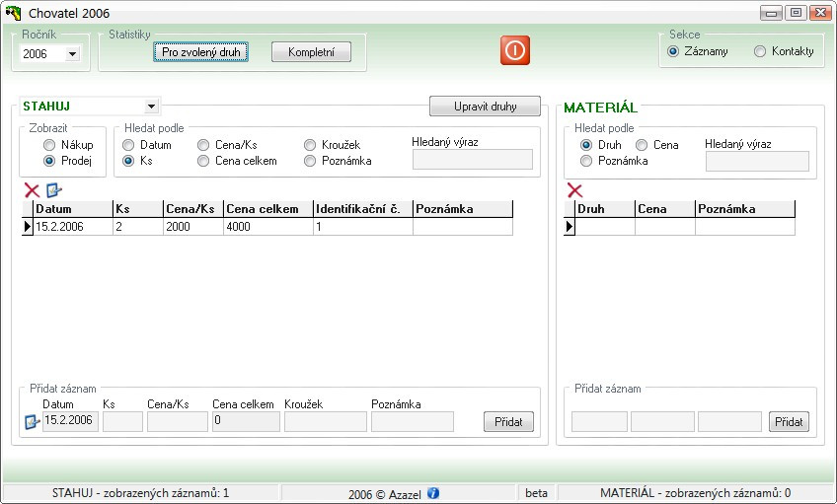Click Pro zvolený druh statistics button

click(200, 52)
